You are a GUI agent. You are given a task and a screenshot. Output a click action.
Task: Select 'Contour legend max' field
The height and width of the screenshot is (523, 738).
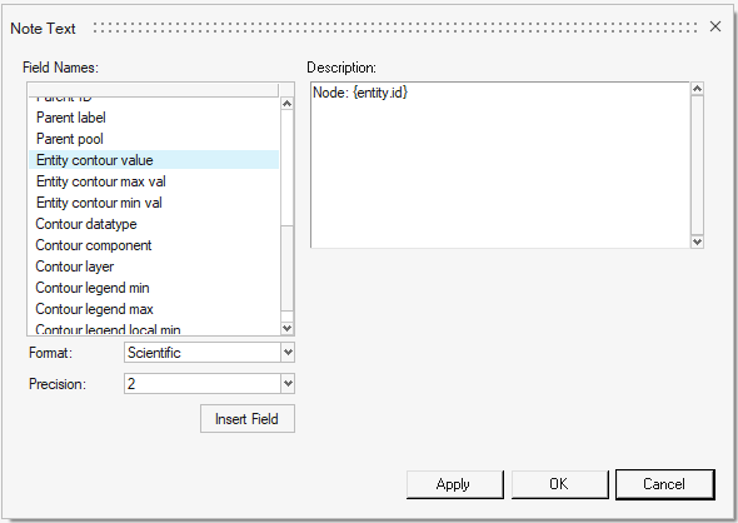point(94,309)
